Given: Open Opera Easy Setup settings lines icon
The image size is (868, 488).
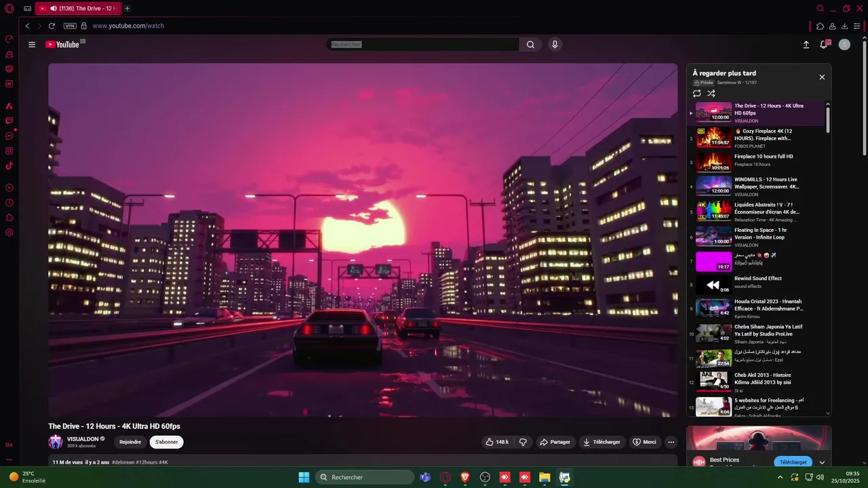Looking at the screenshot, I should click(857, 26).
